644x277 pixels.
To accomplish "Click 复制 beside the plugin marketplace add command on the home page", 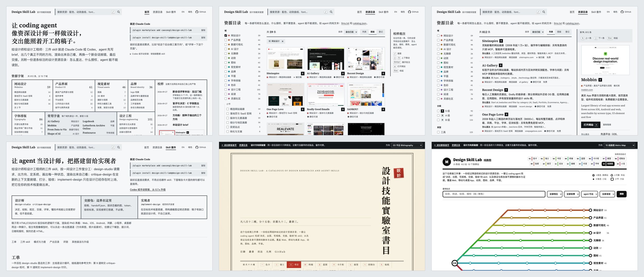I will tap(203, 30).
